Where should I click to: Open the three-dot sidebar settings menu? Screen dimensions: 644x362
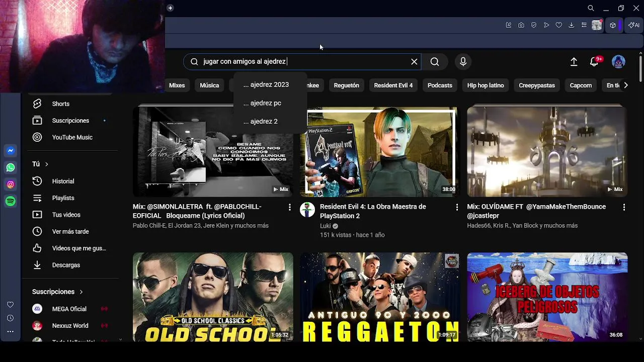[10, 332]
